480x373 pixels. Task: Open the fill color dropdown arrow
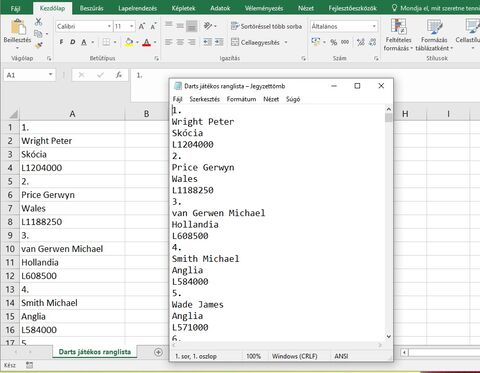(137, 42)
